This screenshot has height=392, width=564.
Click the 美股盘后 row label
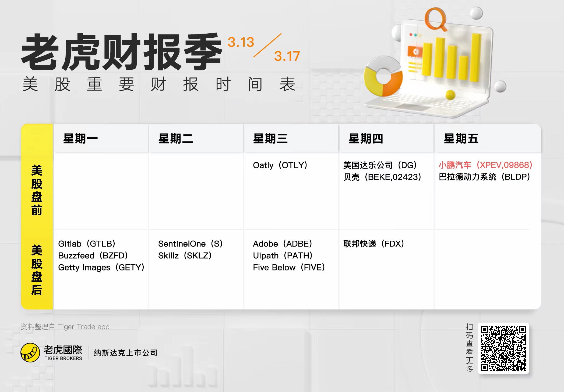coord(37,270)
